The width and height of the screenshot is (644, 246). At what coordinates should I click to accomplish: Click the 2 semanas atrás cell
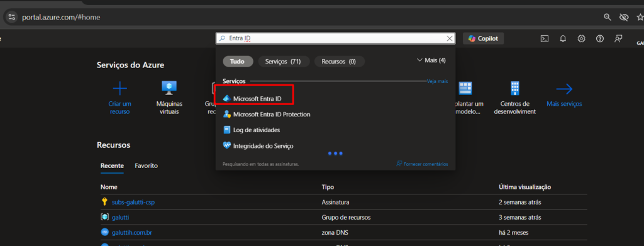coord(519,202)
